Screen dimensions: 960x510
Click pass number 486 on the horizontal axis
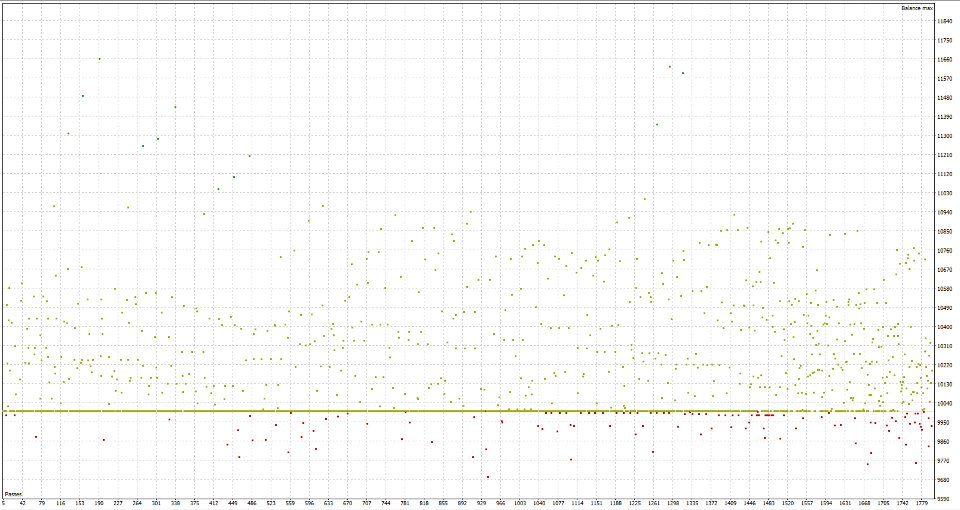tap(252, 503)
